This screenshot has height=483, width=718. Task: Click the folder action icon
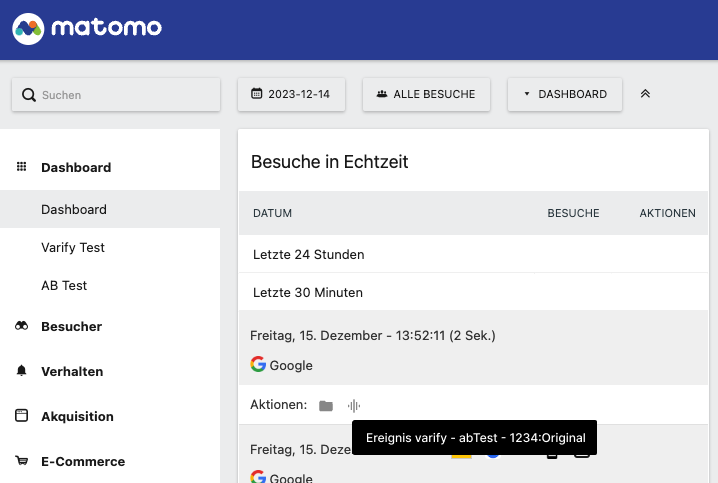click(x=326, y=406)
